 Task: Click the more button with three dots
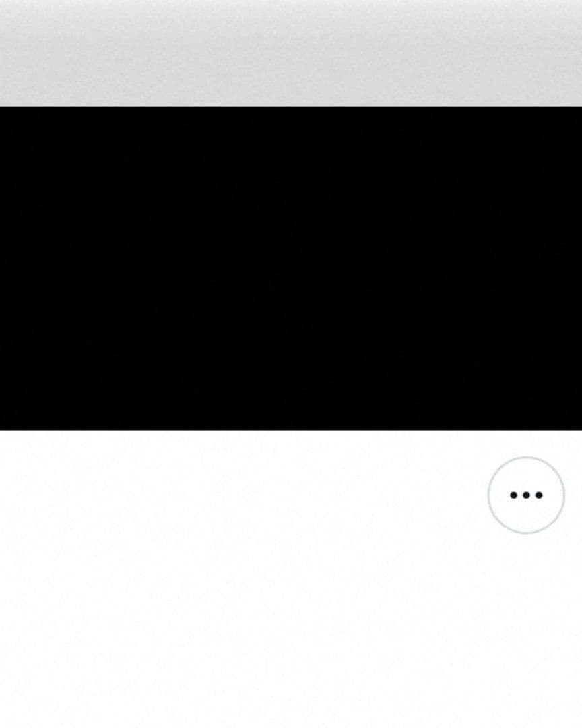[x=526, y=495]
